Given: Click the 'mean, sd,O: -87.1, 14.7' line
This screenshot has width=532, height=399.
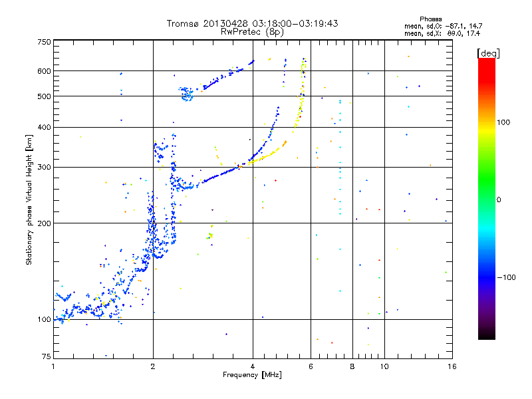Looking at the screenshot, I should tap(443, 26).
